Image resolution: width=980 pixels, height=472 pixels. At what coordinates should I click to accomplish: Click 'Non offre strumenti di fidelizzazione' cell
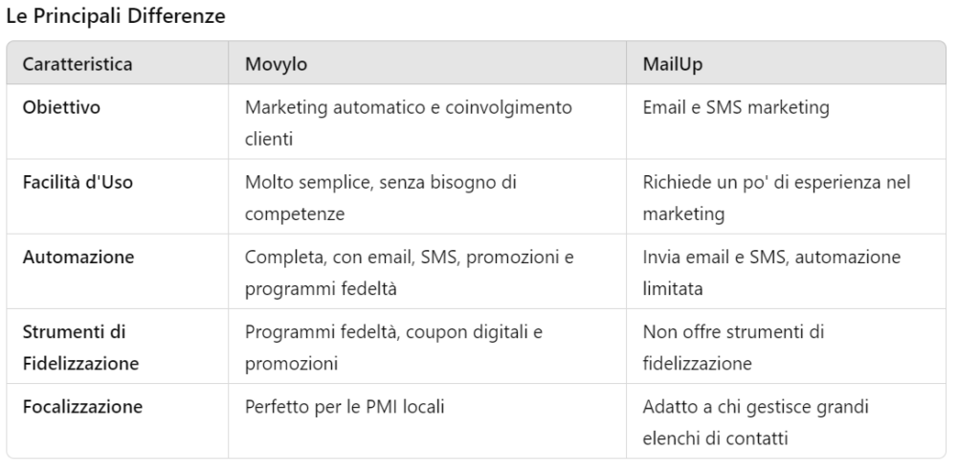tap(733, 348)
